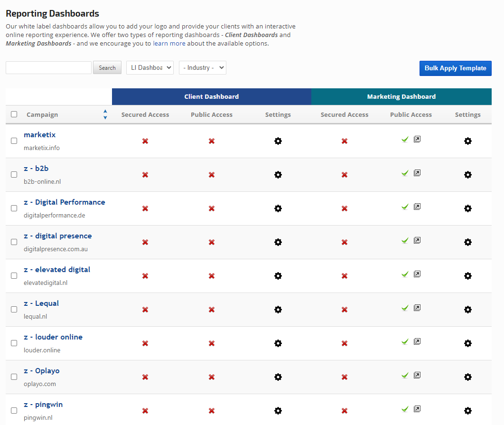Image resolution: width=504 pixels, height=425 pixels.
Task: Select the checkbox for z - Digital Performance
Action: coord(14,208)
